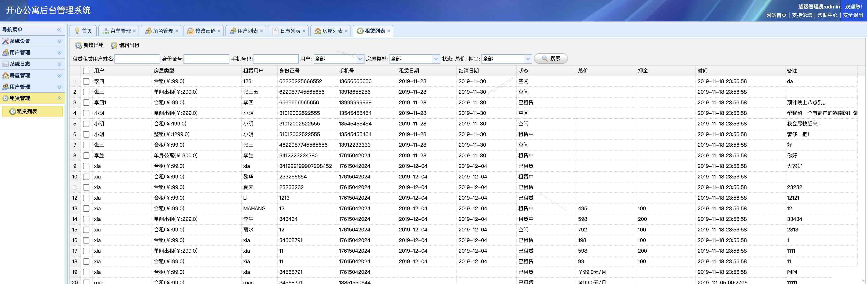Screen dimensions: 868x284
Task: Click the search magnifier icon
Action: point(545,59)
